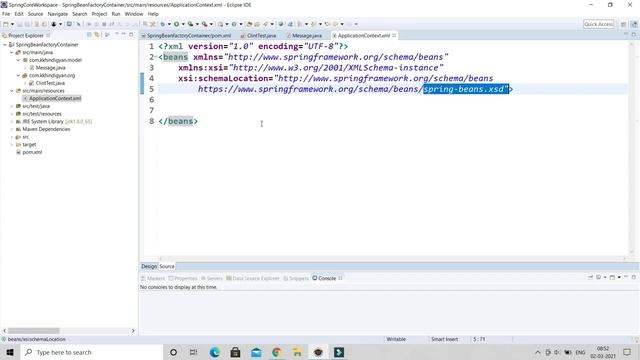640x360 pixels.
Task: Open the Markers view tab
Action: pyautogui.click(x=153, y=278)
